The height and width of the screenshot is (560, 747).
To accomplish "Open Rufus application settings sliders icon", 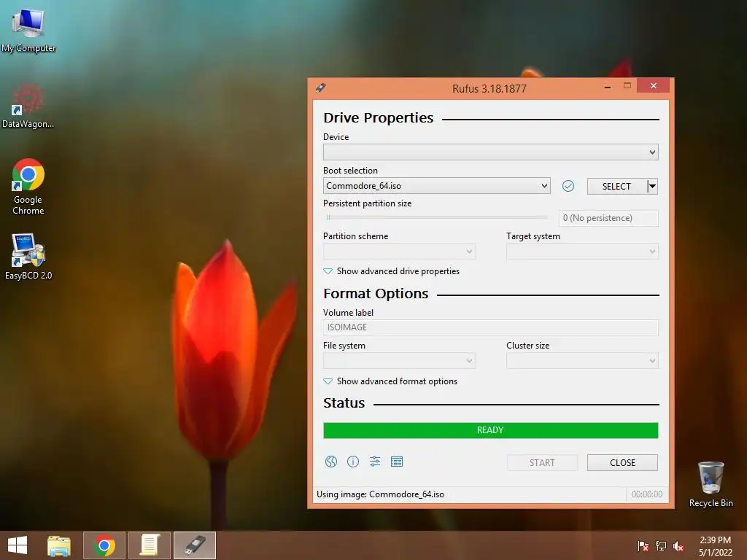I will tap(375, 462).
